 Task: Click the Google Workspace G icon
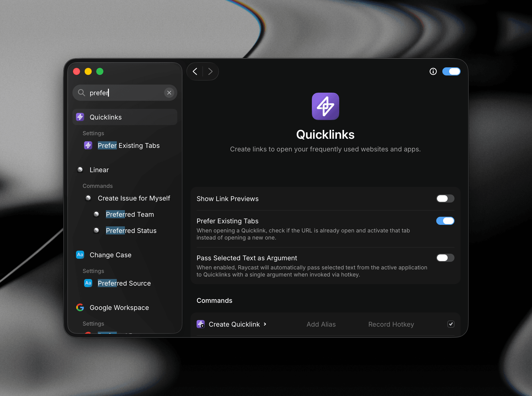point(80,307)
